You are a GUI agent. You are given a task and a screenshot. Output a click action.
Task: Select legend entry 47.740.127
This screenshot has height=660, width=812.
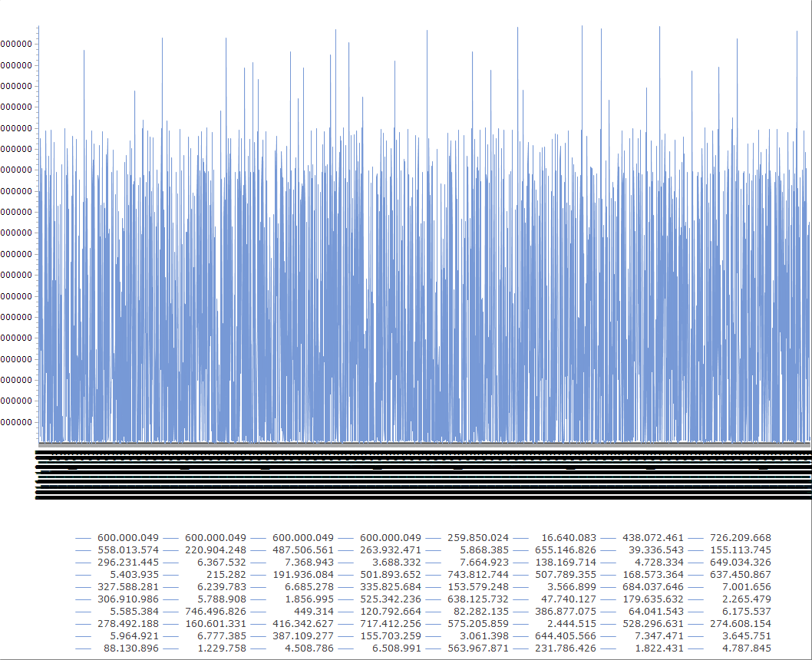click(x=569, y=599)
